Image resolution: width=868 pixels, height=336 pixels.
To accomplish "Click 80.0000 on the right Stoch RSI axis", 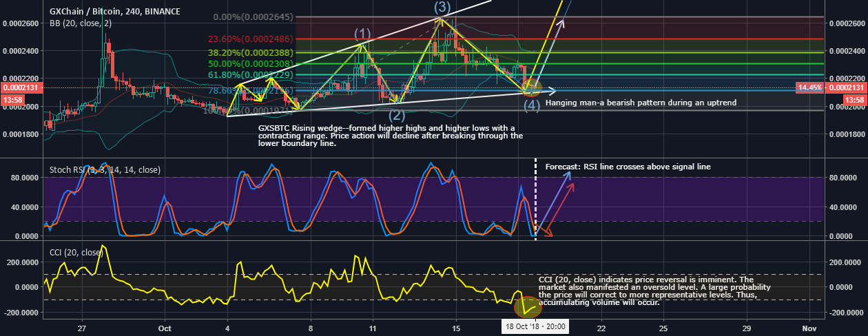I will tap(844, 178).
